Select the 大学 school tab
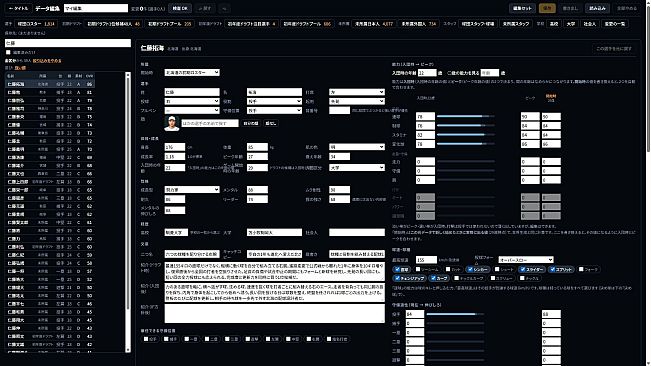 click(571, 24)
